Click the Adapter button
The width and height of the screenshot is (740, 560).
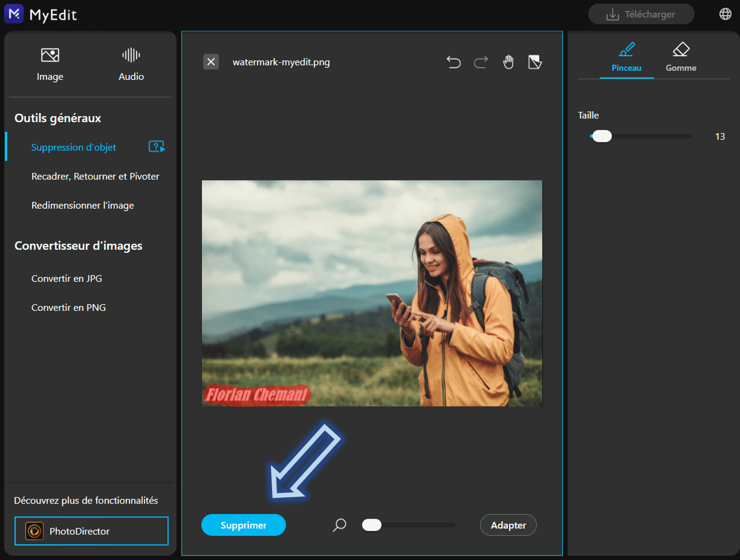pos(508,525)
